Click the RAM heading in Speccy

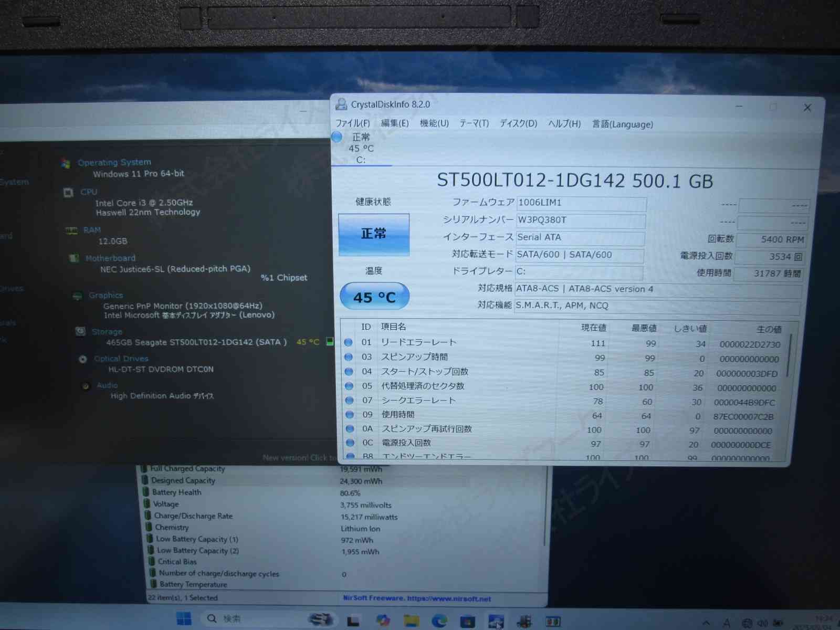point(92,230)
